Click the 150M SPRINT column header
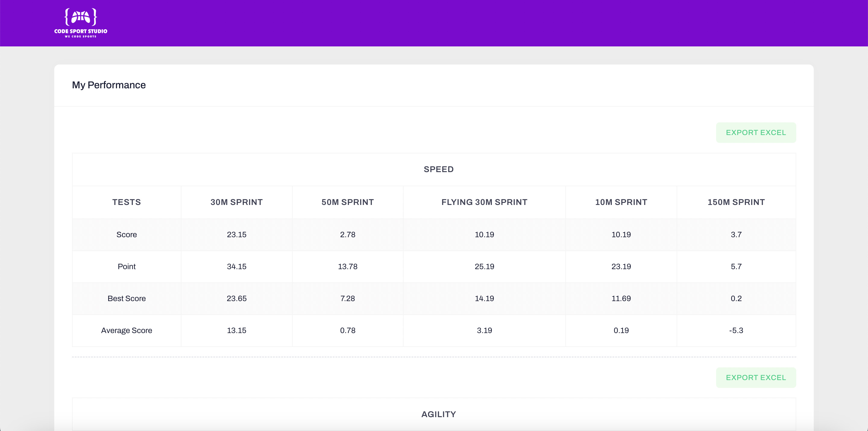The height and width of the screenshot is (431, 868). coord(736,202)
